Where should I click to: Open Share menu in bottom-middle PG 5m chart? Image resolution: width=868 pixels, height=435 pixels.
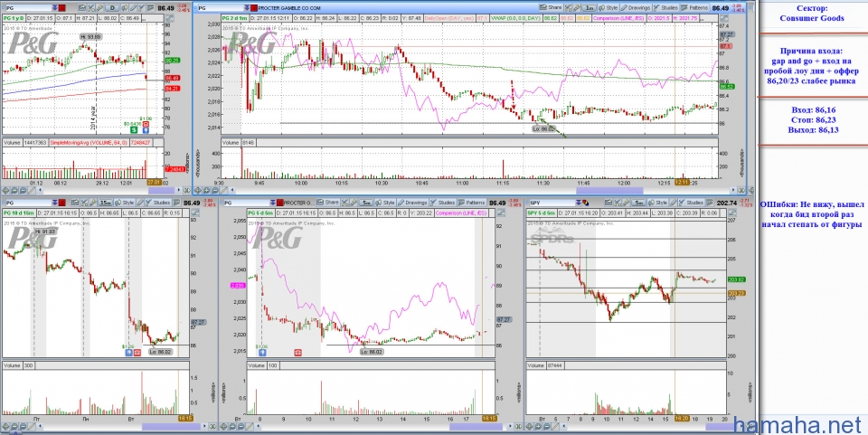click(x=327, y=203)
